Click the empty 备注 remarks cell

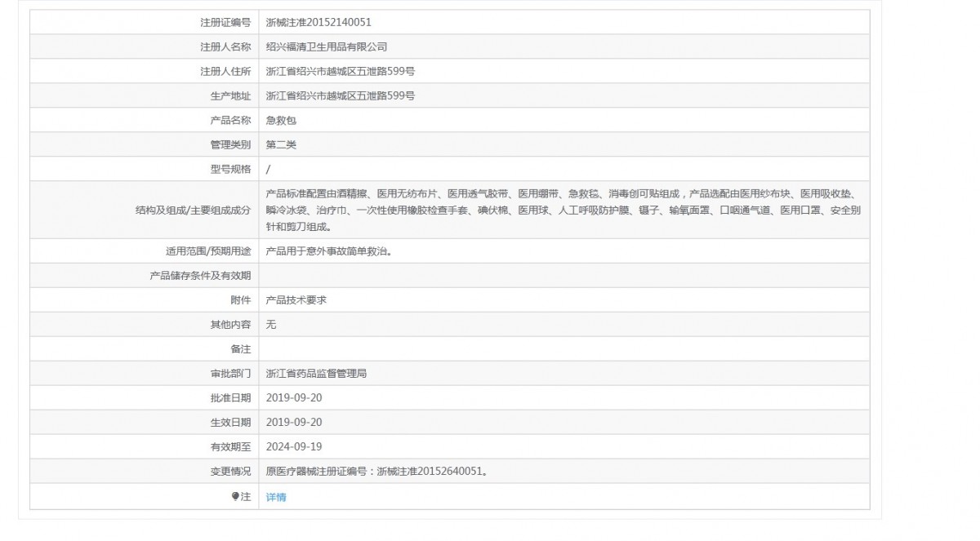(x=563, y=349)
